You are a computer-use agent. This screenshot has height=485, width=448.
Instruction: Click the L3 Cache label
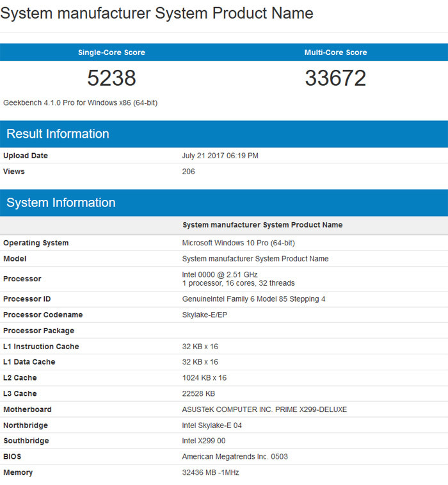pos(20,393)
